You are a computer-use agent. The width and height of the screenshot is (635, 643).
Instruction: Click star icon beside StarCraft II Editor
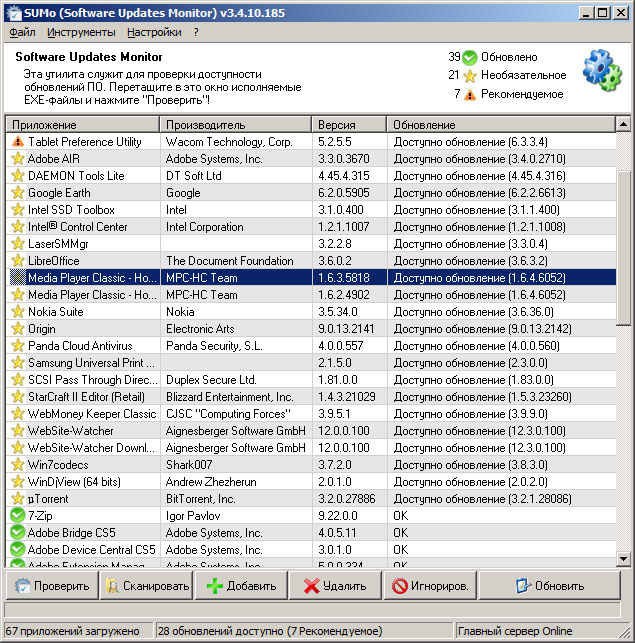pyautogui.click(x=18, y=397)
